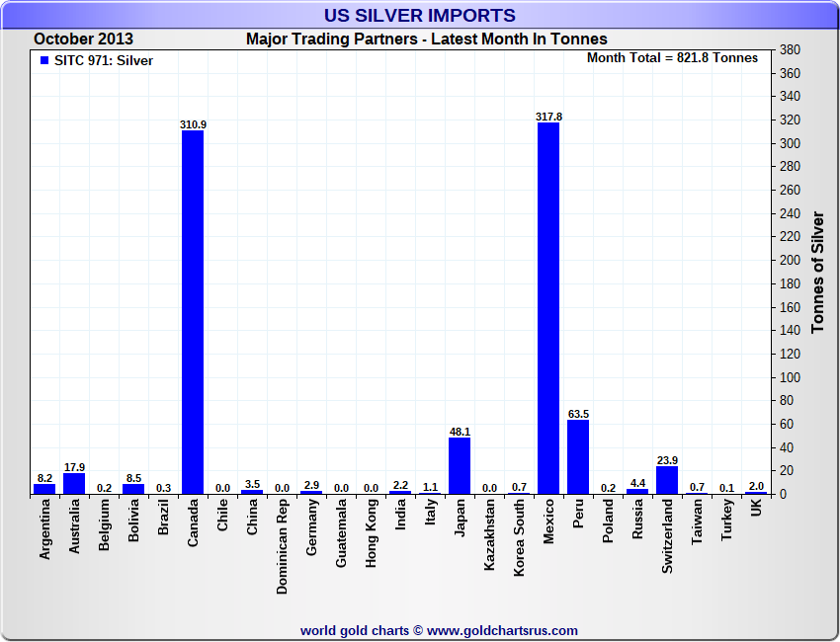
Task: Click the Argentina x-axis label
Action: tap(44, 529)
